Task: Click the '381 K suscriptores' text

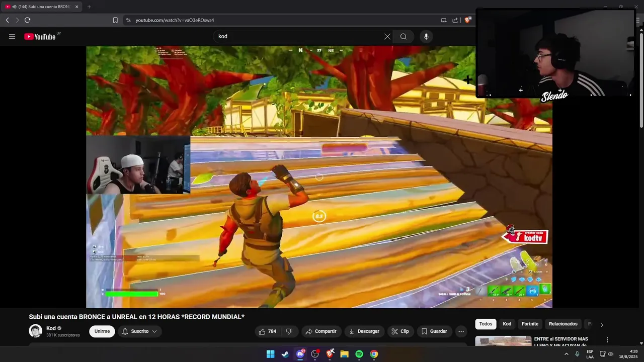Action: 63,335
